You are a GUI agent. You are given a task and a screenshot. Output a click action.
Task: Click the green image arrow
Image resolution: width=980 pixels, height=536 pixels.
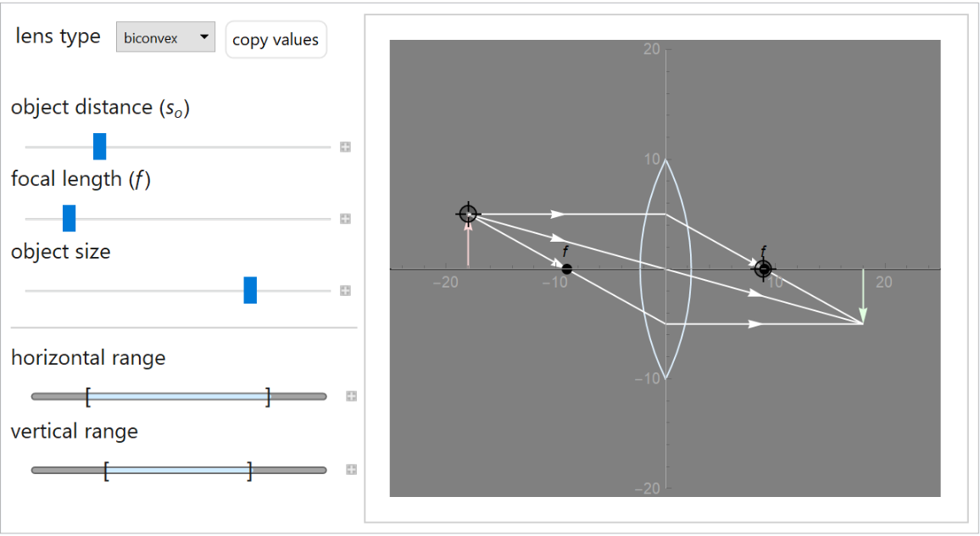click(863, 297)
